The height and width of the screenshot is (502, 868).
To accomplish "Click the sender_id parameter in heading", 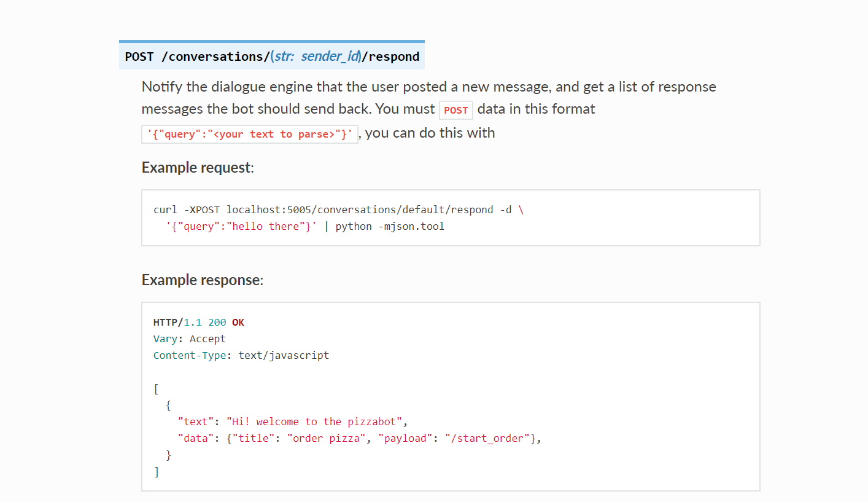I will pyautogui.click(x=330, y=57).
